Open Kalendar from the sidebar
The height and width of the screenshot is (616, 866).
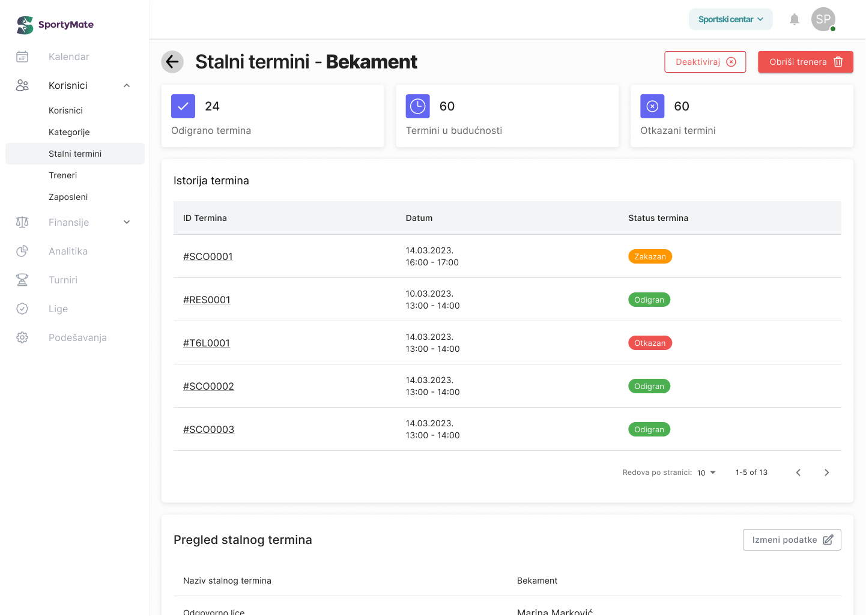point(68,56)
